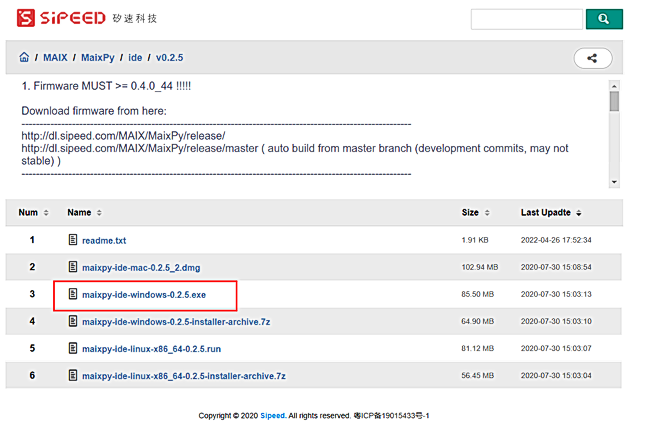Image resolution: width=645 pixels, height=438 pixels.
Task: Click the file icon beside the windows exe
Action: tap(73, 294)
